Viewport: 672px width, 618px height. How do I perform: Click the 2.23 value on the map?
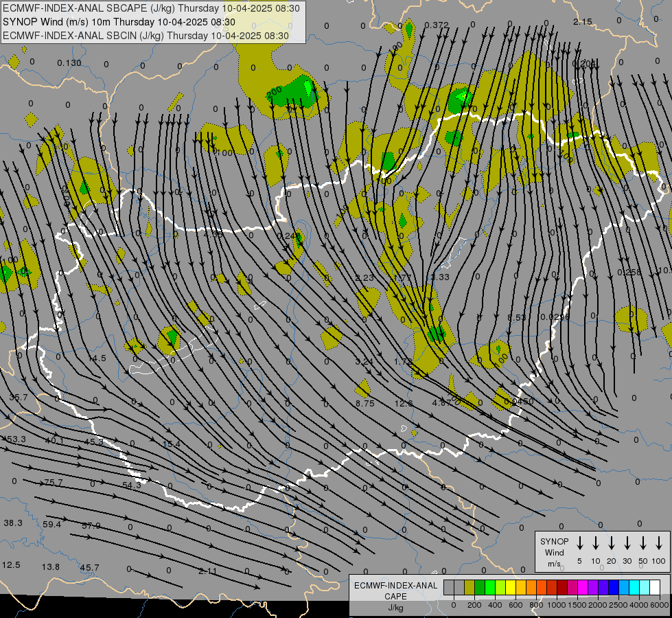coord(364,278)
